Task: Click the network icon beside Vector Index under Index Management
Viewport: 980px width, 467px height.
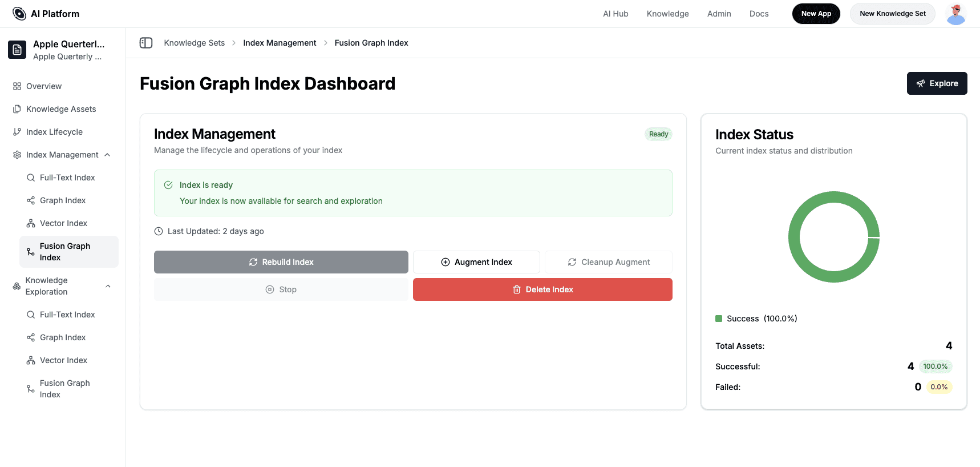Action: [31, 223]
